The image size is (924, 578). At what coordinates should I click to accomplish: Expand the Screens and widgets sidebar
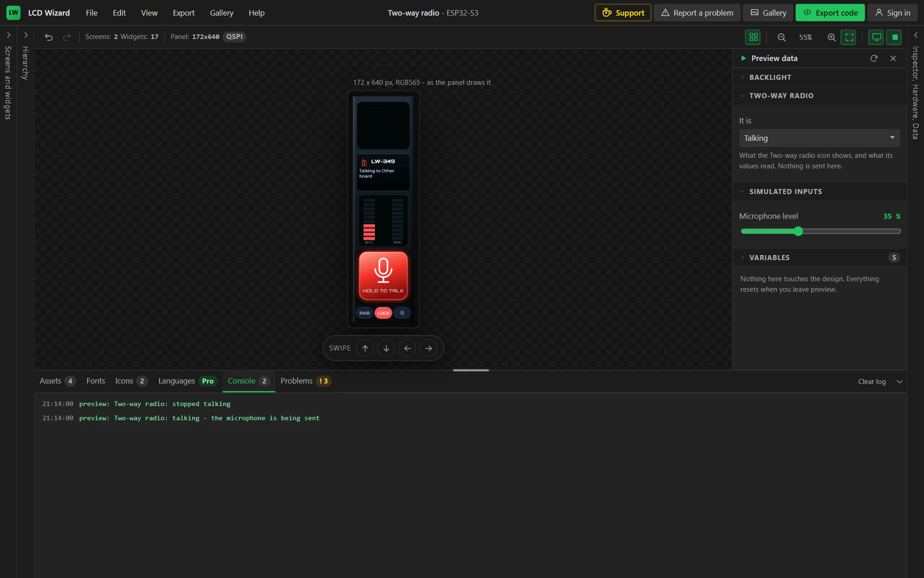tap(8, 35)
